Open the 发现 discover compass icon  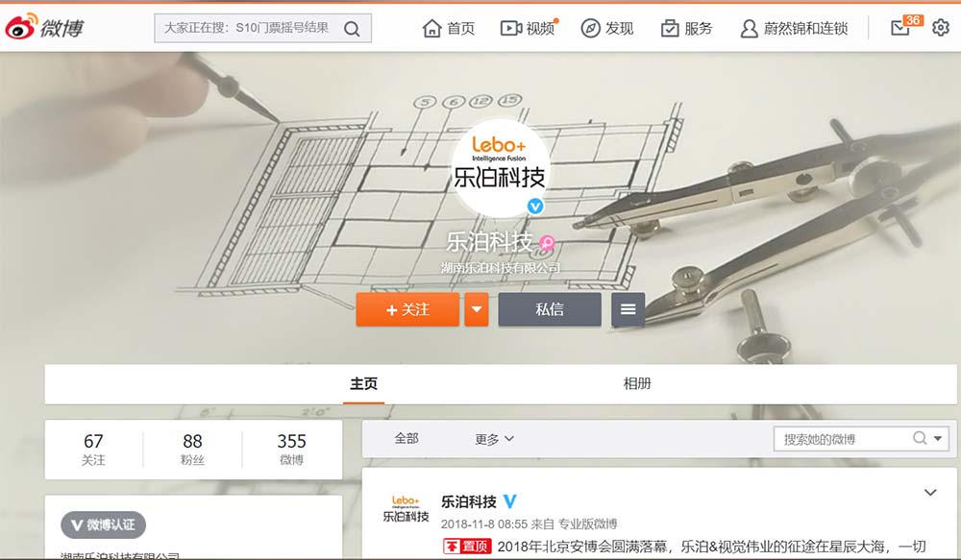point(590,28)
